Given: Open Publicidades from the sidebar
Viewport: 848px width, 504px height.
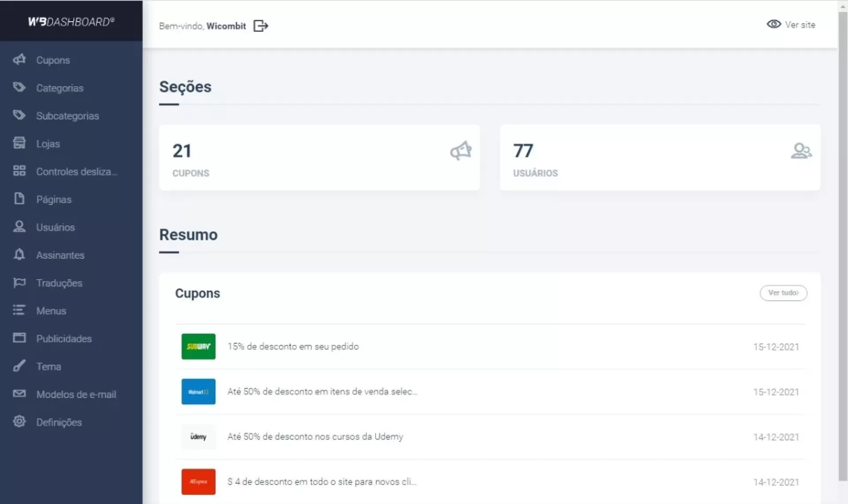Looking at the screenshot, I should [x=64, y=339].
